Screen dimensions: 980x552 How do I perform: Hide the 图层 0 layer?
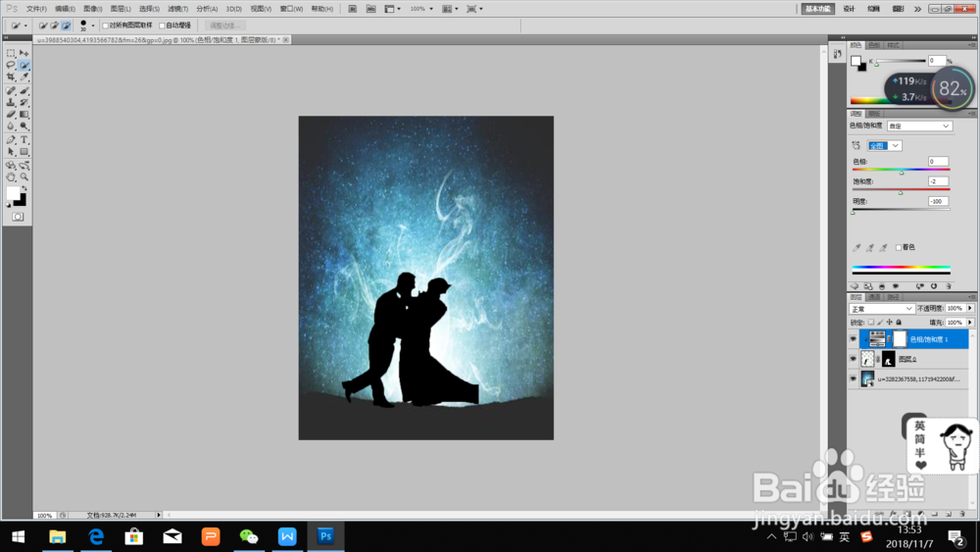[854, 359]
